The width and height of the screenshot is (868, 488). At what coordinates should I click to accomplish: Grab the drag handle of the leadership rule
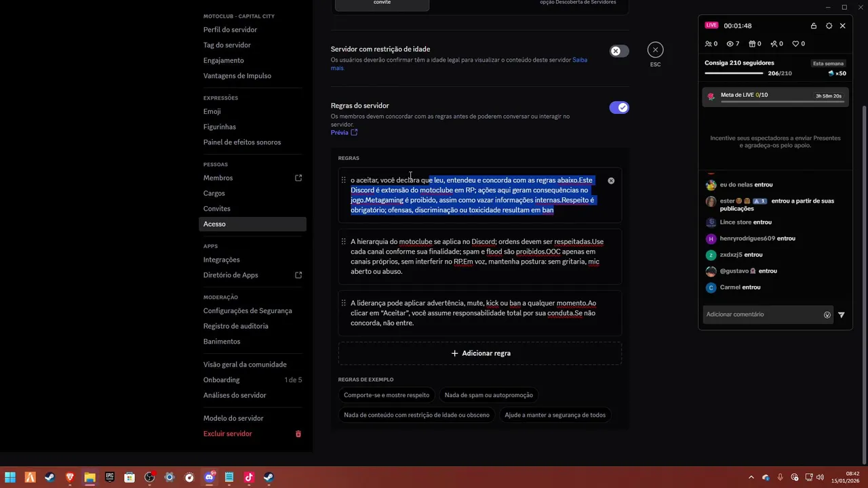coord(344,304)
